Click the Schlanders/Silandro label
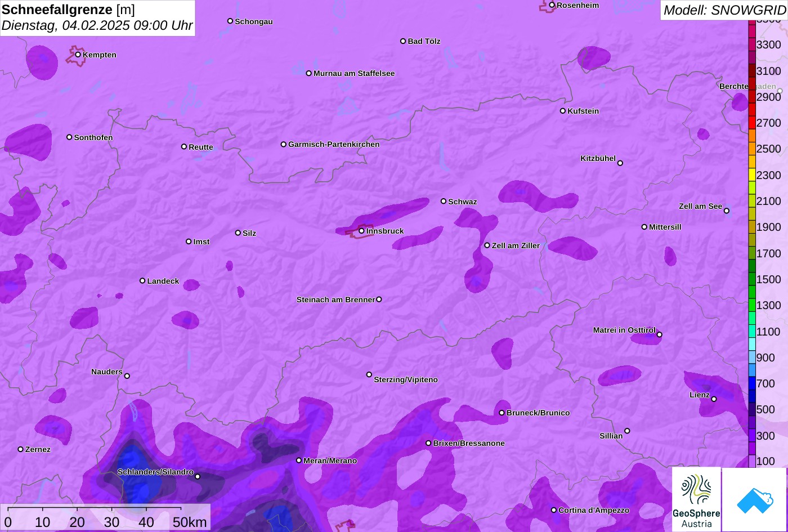The image size is (788, 532). pyautogui.click(x=155, y=472)
